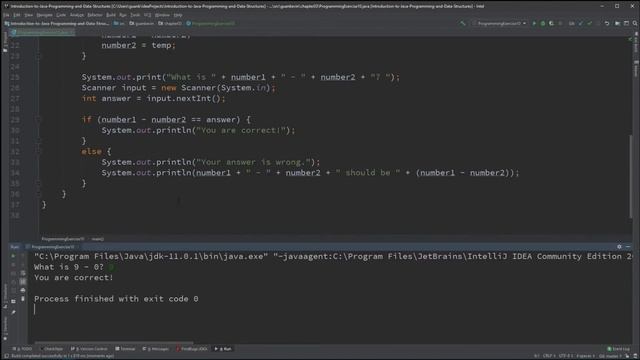The image size is (640, 360).
Task: Open the Window menu
Action: coord(162,15)
